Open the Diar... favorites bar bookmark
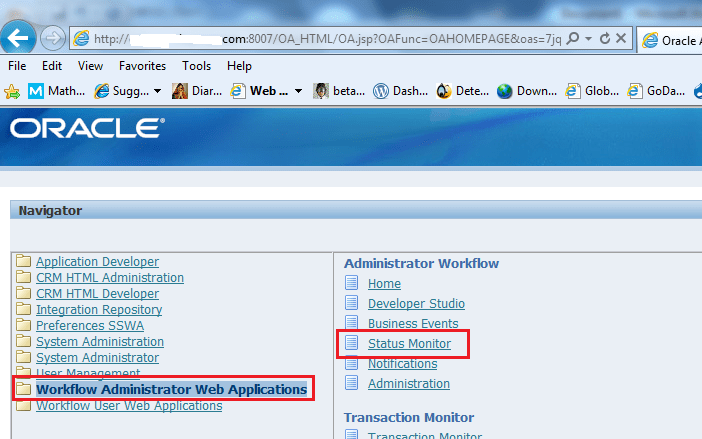702x439 pixels. 197,91
